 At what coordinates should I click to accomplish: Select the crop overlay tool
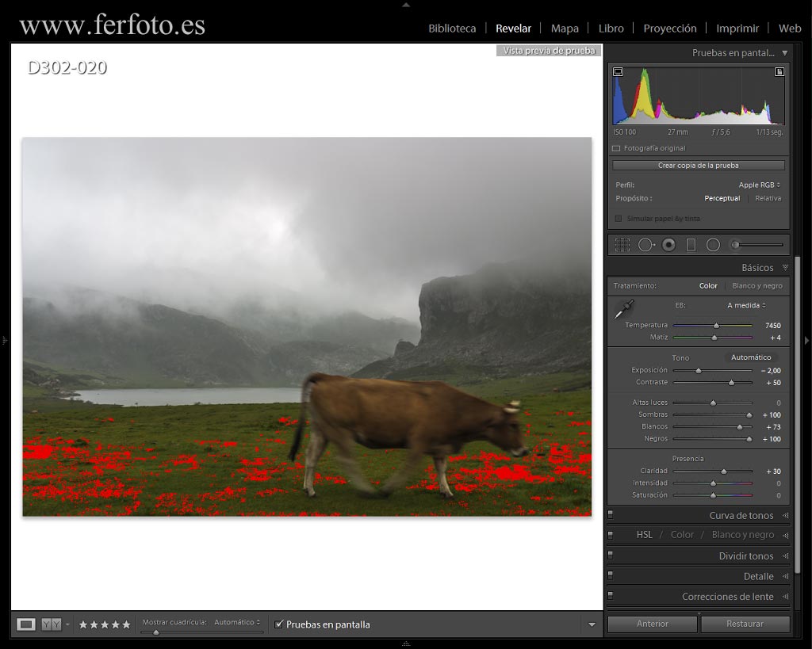[622, 245]
